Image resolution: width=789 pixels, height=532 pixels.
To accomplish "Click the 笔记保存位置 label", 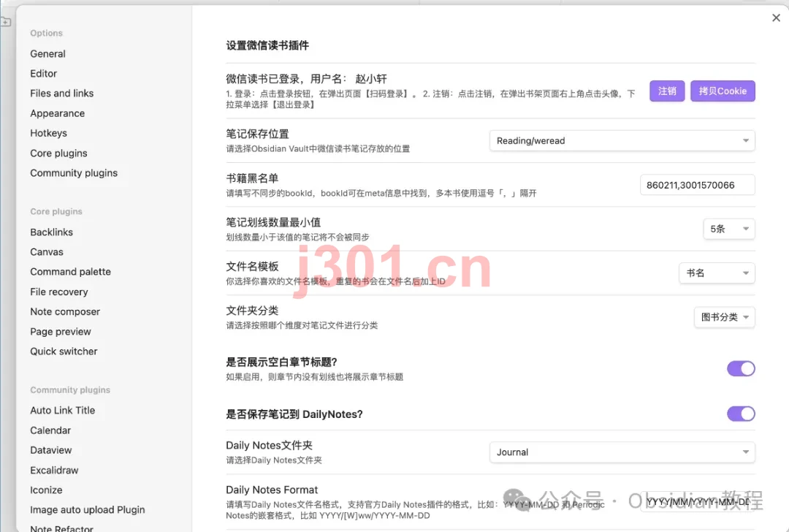I will point(258,134).
